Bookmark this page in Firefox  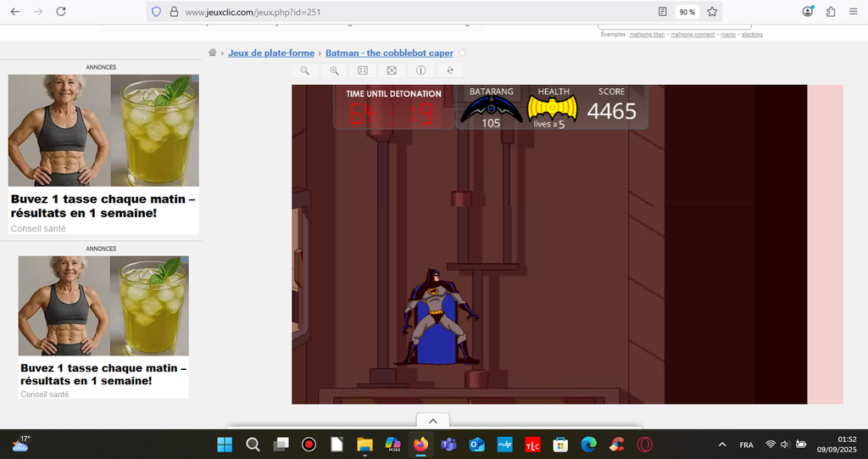712,12
